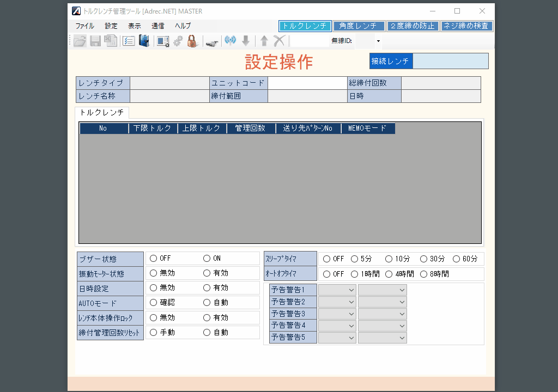Set 振動モーター状態 to 有効
This screenshot has height=392, width=558.
pyautogui.click(x=207, y=273)
